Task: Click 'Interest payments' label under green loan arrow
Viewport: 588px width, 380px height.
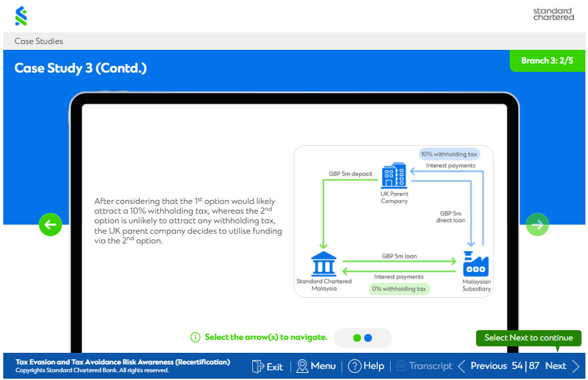Action: coord(398,277)
